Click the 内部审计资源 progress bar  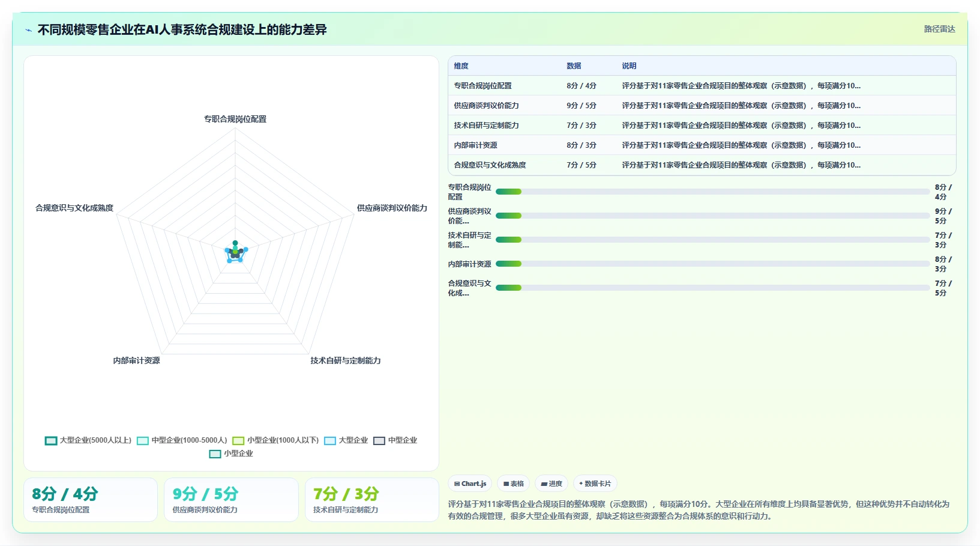point(713,264)
